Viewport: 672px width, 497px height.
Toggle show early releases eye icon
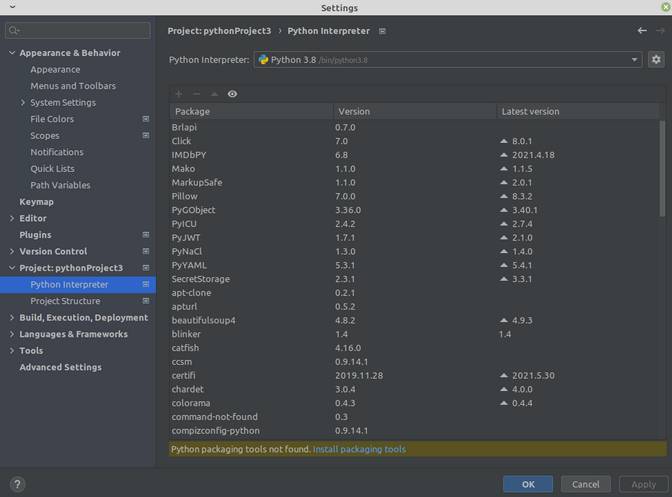click(x=232, y=94)
